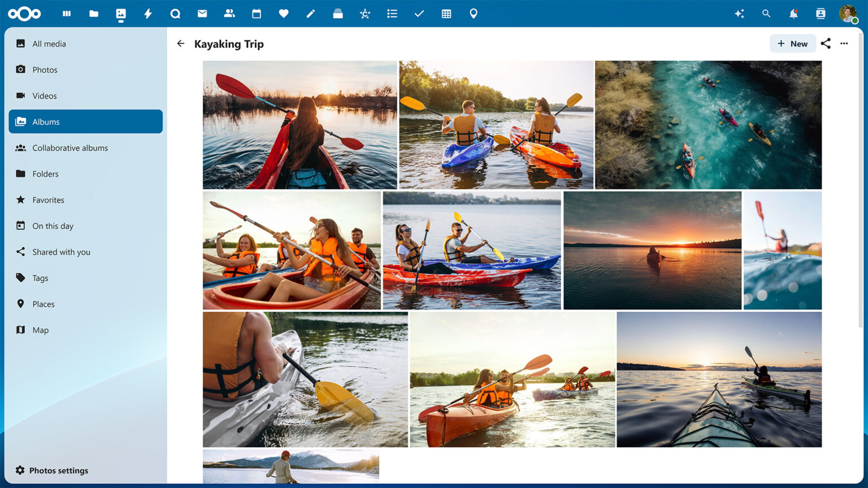The width and height of the screenshot is (868, 488).
Task: Click the share icon for Kayaking Trip album
Action: pos(826,43)
